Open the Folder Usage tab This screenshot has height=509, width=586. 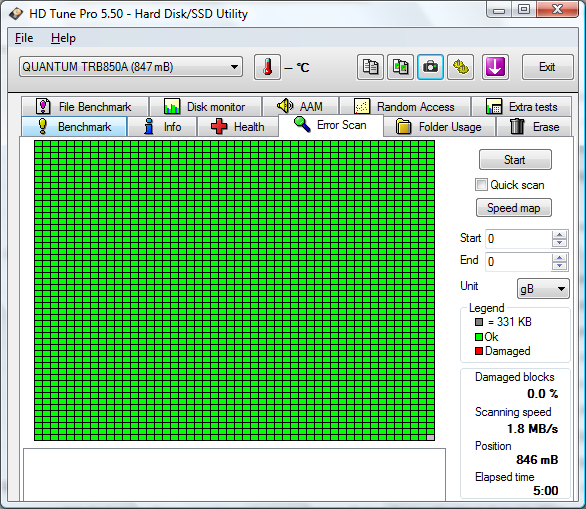[440, 127]
